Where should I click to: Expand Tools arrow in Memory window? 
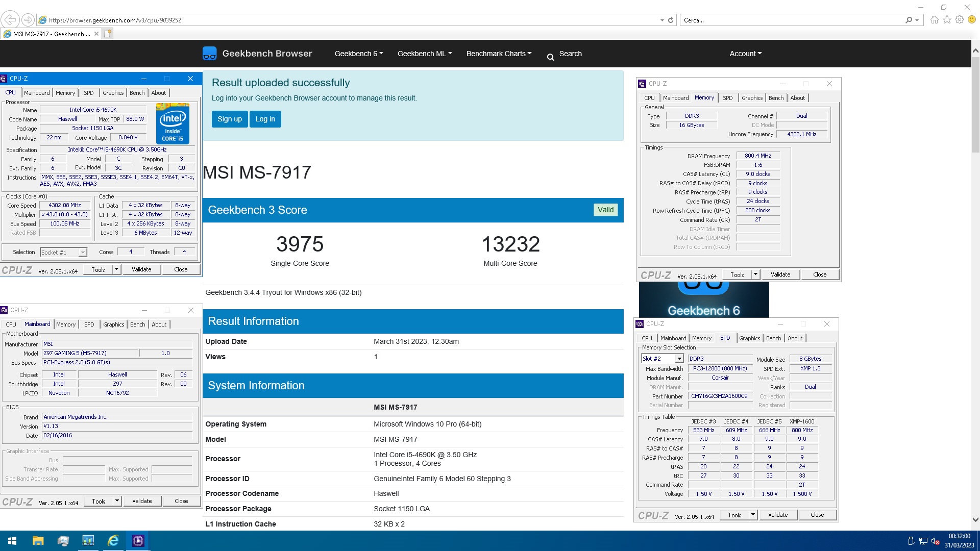click(x=755, y=274)
